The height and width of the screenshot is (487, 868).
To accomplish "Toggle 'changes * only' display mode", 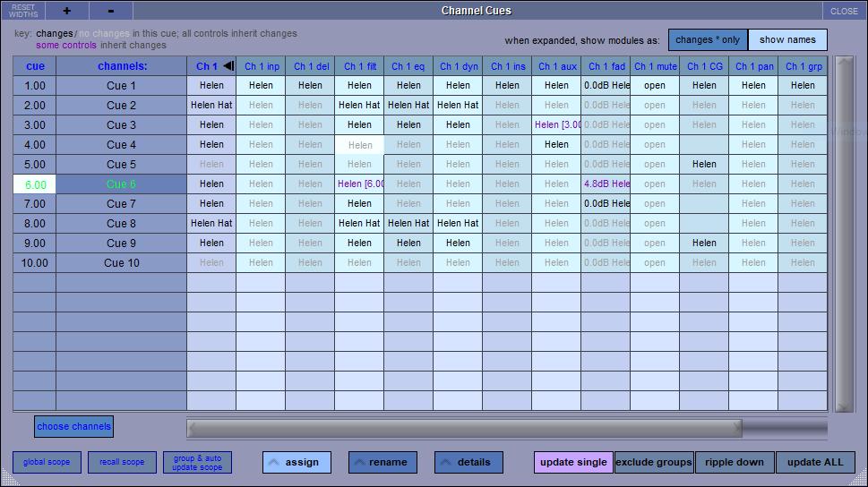I will click(x=708, y=40).
